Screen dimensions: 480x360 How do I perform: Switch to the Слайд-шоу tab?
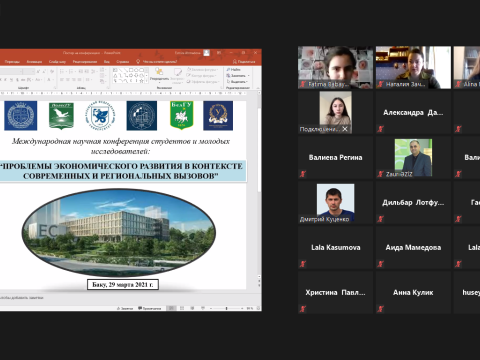click(x=57, y=62)
